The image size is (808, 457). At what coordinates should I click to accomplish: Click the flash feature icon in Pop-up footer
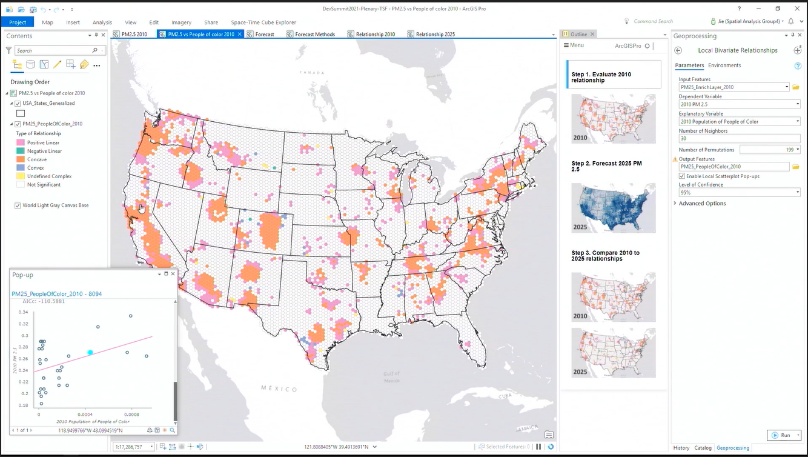165,430
